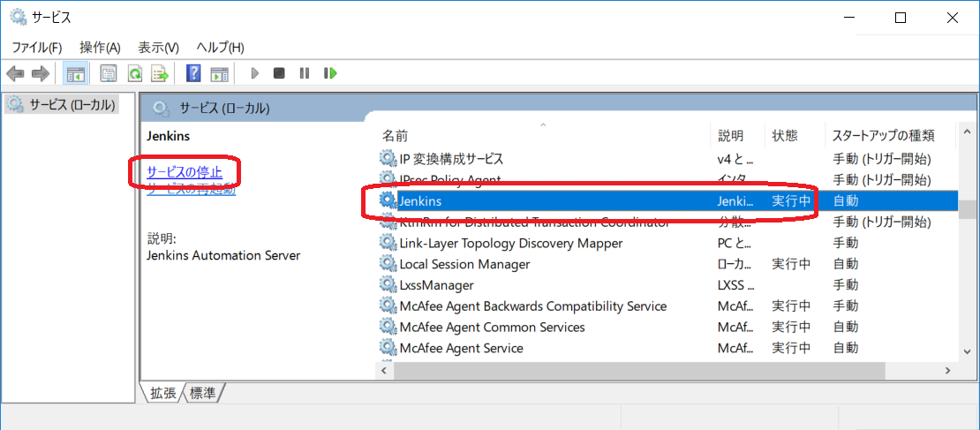
Task: Click PC と... description of Link-Layer Topology row
Action: click(735, 243)
